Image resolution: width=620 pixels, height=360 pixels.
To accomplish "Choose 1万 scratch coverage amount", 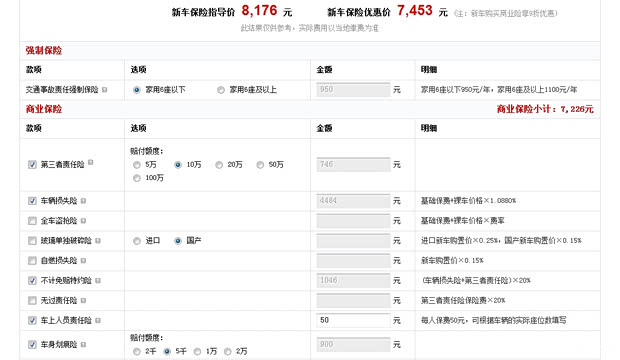I will tap(197, 351).
